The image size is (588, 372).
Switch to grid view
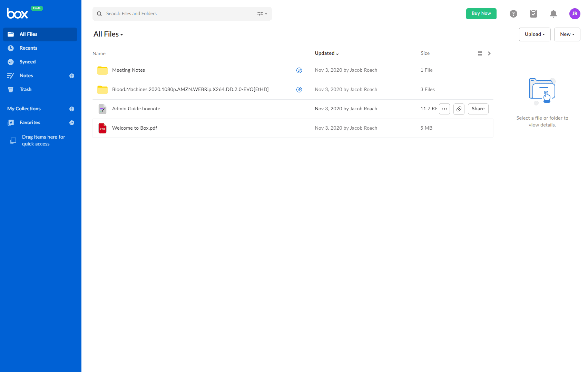pos(480,53)
